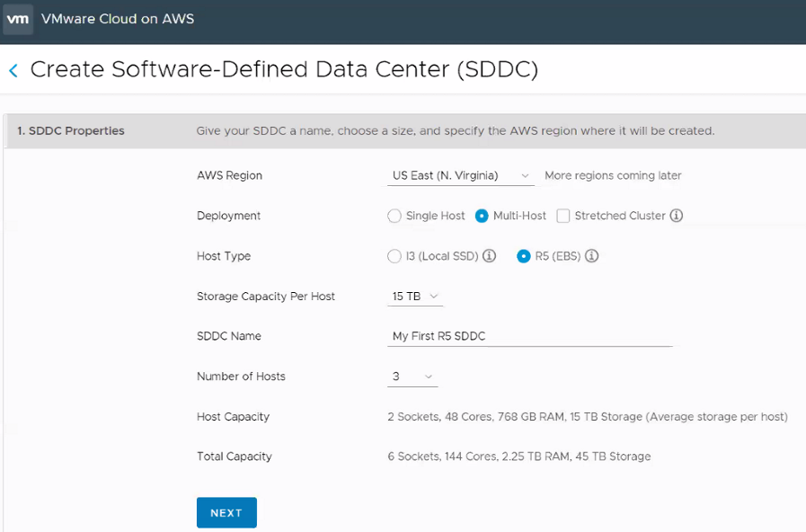Show info for Stretched Cluster option

pos(677,216)
